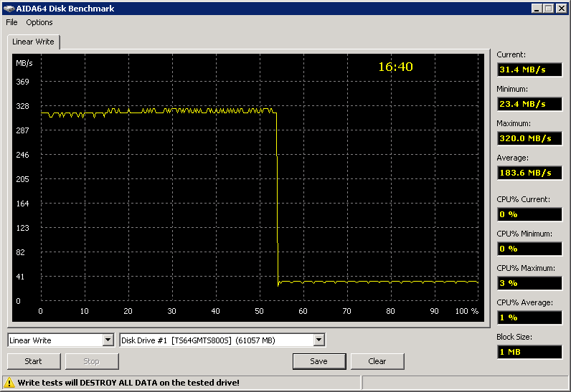Viewport: 571px width, 392px height.
Task: Click the 'Write tests will DESTROY ALL DATA' warning
Action: point(128,383)
